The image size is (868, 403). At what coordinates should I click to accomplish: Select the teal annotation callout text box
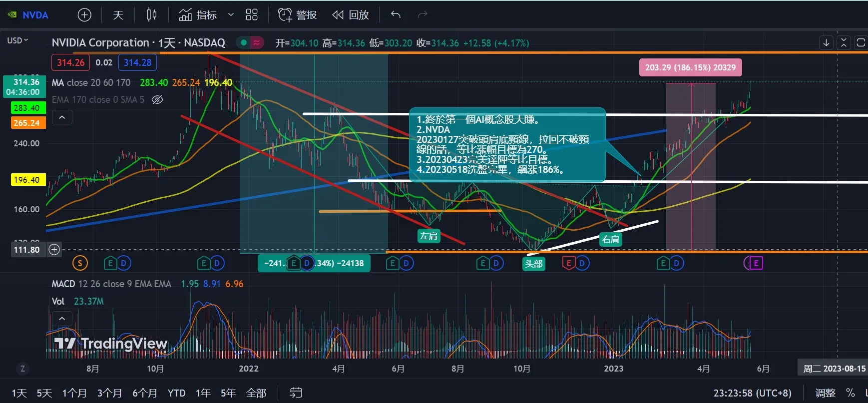click(x=507, y=144)
